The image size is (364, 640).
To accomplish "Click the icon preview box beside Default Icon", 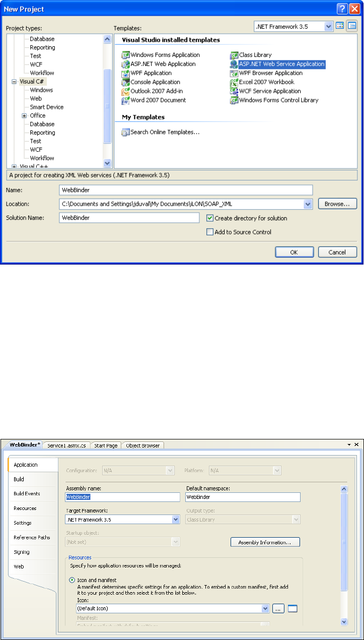I will (x=293, y=608).
